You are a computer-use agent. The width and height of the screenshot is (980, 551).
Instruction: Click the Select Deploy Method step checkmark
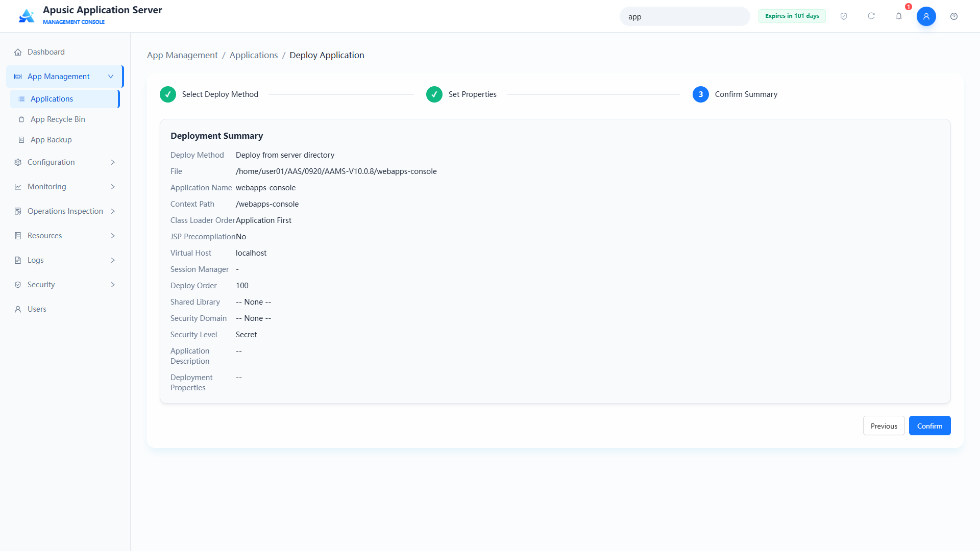click(168, 94)
